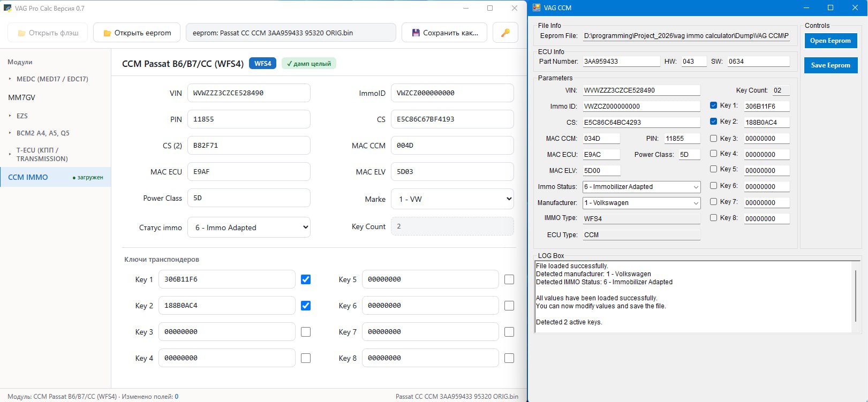The height and width of the screenshot is (402, 868).
Task: Tick Key 5 checkbox in VAG CCM window
Action: coord(713,169)
